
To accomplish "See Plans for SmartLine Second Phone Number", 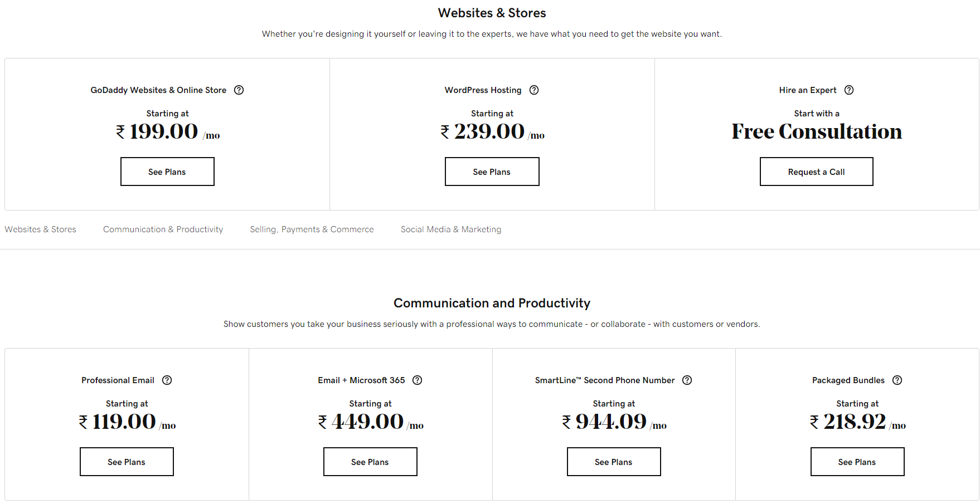I will click(x=614, y=462).
